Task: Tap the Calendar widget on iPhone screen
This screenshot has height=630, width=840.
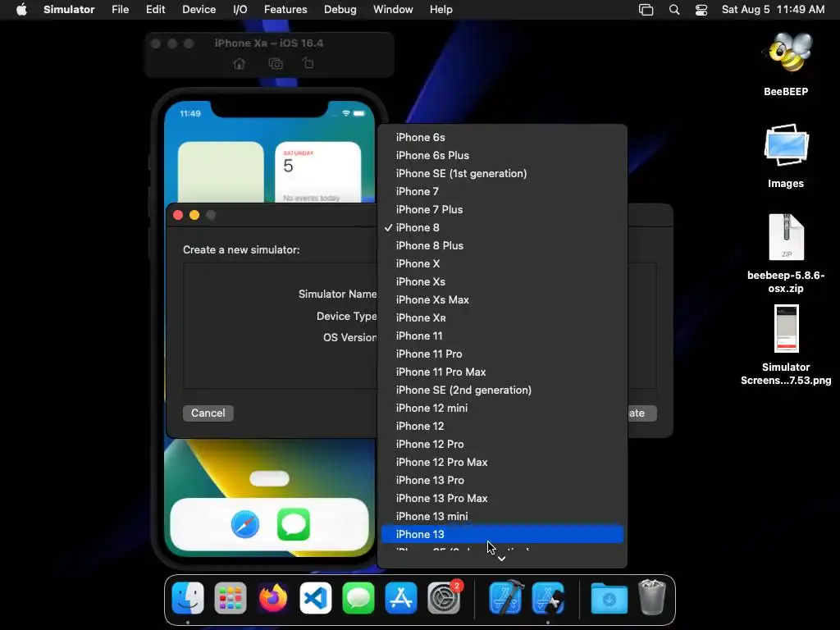Action: [317, 172]
